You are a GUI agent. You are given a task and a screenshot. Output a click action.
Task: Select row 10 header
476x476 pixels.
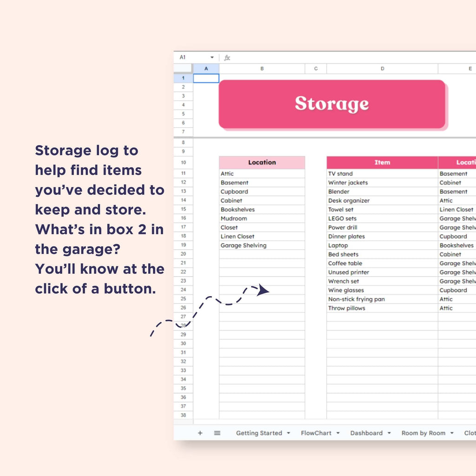(x=183, y=163)
